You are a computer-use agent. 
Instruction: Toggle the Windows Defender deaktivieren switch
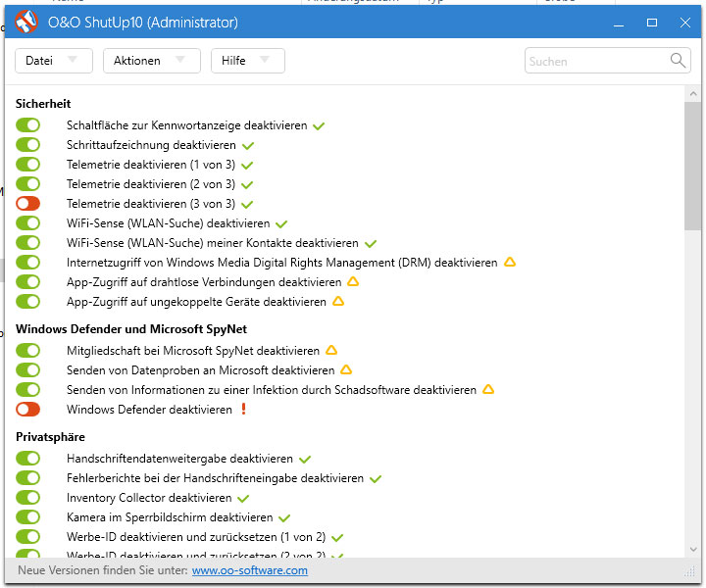pos(28,410)
